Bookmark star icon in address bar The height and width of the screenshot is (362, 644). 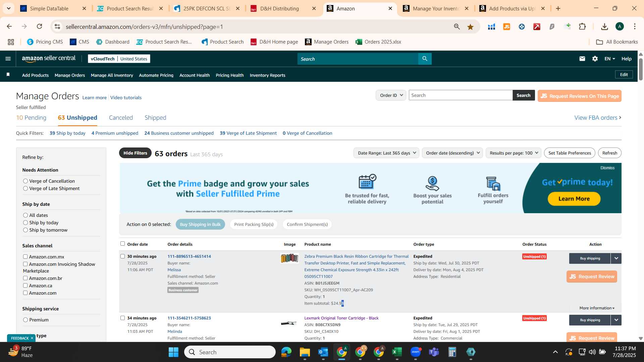[470, 27]
